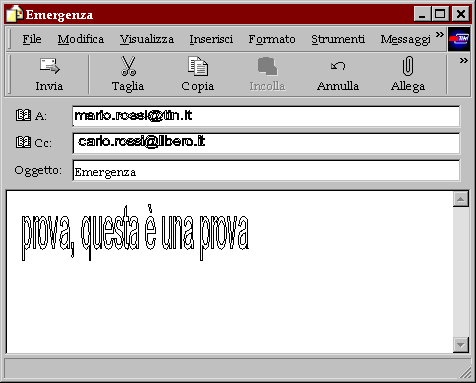Attach a file with Allega paperclip
Viewport: 476px width, 383px height.
tap(408, 75)
